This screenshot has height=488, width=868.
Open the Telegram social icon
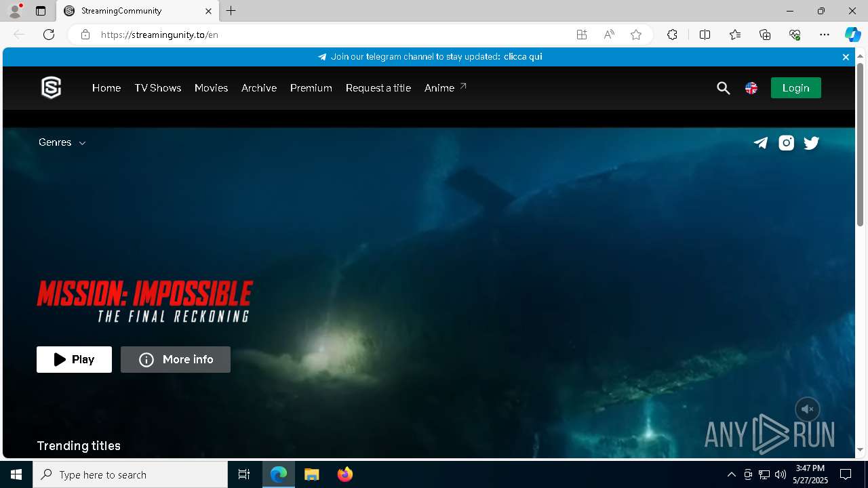761,142
